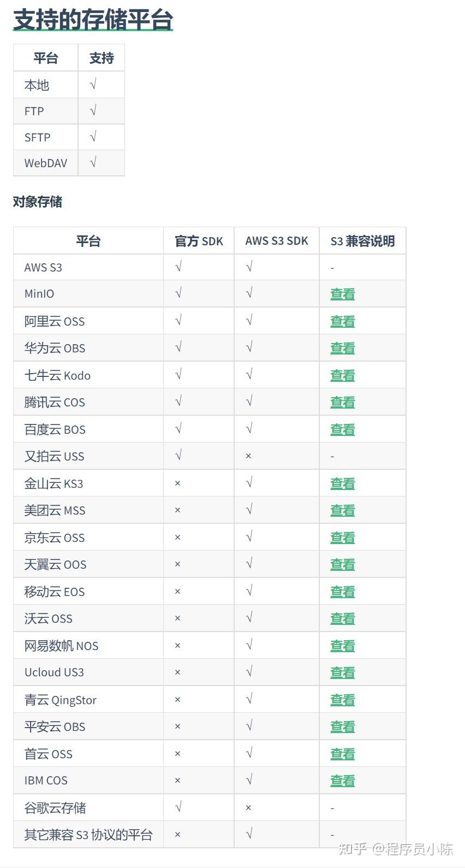Image resolution: width=465 pixels, height=868 pixels.
Task: Open the 查看 link for 金山云 KS3
Action: coord(343,483)
